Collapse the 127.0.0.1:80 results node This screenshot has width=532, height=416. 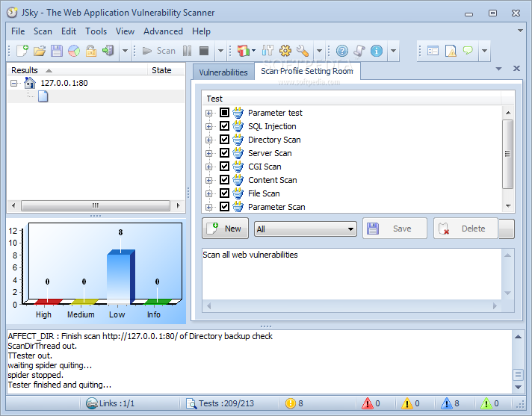point(13,83)
